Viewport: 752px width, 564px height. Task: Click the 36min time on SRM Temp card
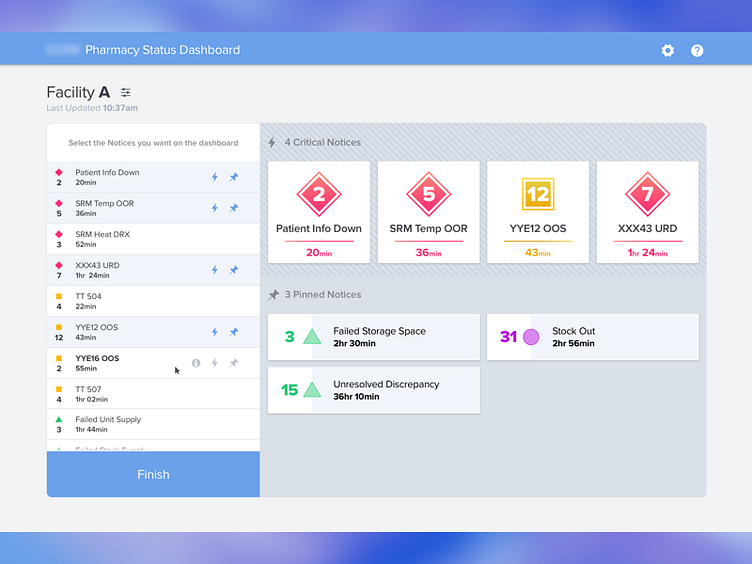(429, 252)
